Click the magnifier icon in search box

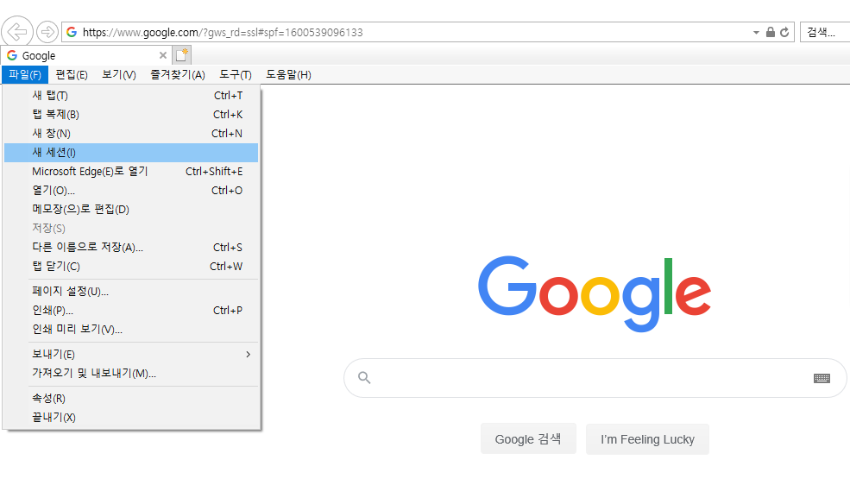(x=364, y=378)
